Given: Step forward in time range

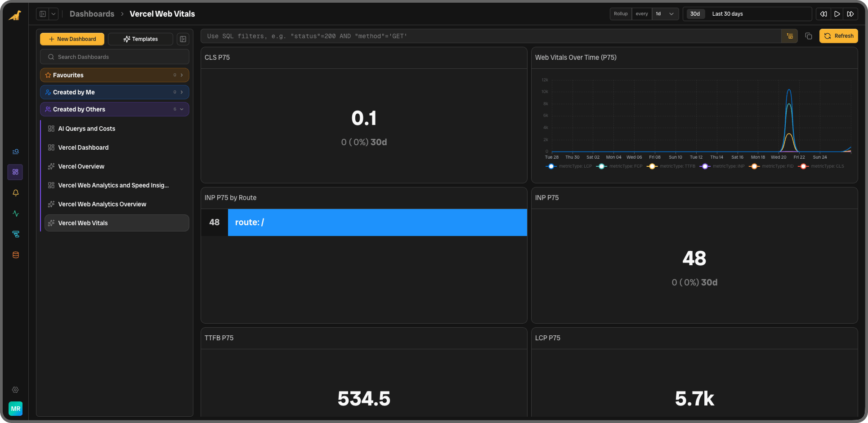Looking at the screenshot, I should coord(850,14).
